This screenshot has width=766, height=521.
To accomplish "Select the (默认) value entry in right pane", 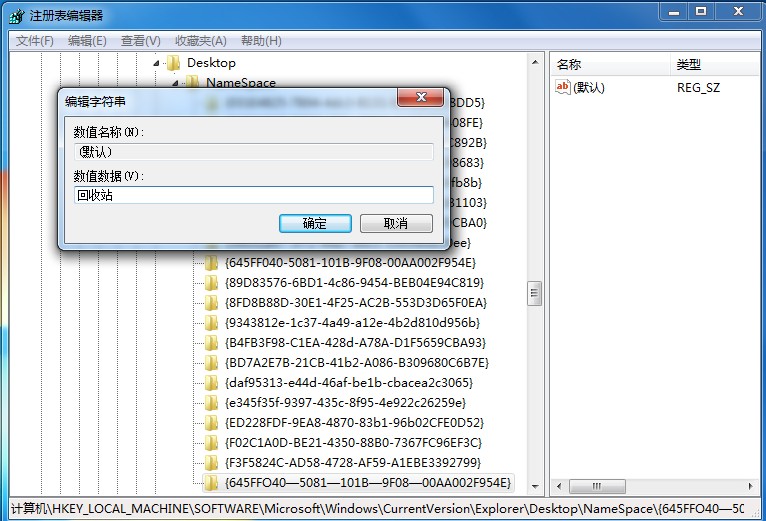I will point(589,87).
